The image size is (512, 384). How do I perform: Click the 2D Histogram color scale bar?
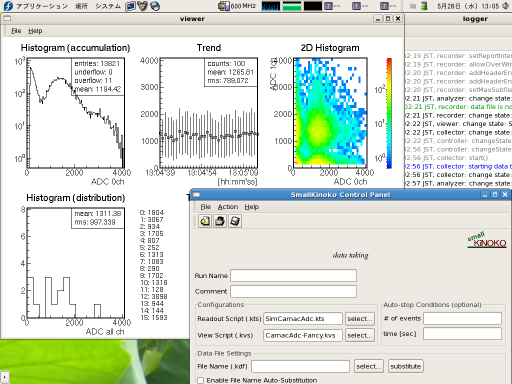pos(389,113)
